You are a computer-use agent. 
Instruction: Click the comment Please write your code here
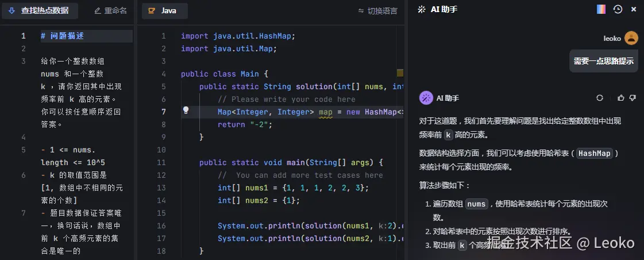pos(287,99)
